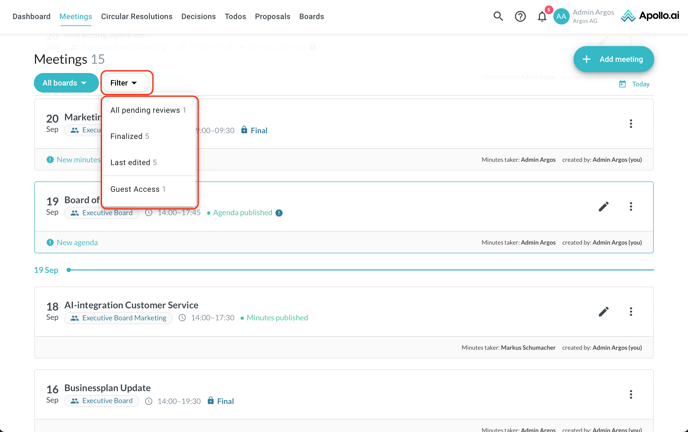688x432 pixels.
Task: Pick the Guest Access filter option
Action: pyautogui.click(x=137, y=189)
